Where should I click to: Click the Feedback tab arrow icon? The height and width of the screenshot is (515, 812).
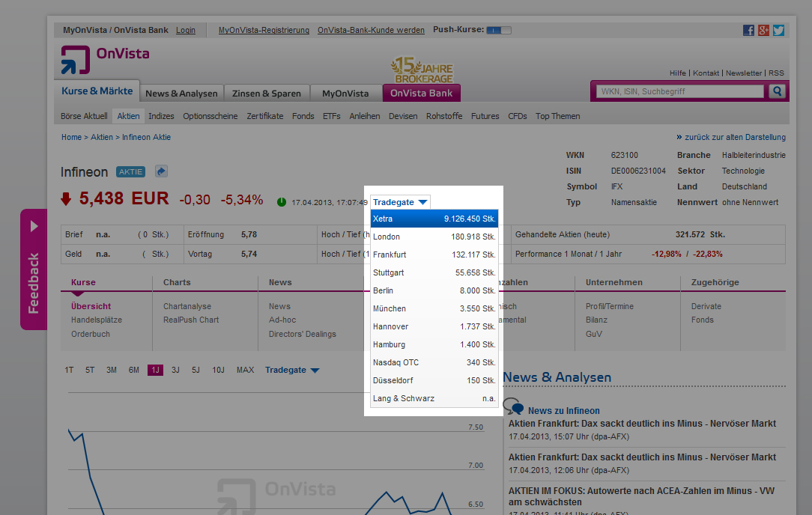coord(34,226)
